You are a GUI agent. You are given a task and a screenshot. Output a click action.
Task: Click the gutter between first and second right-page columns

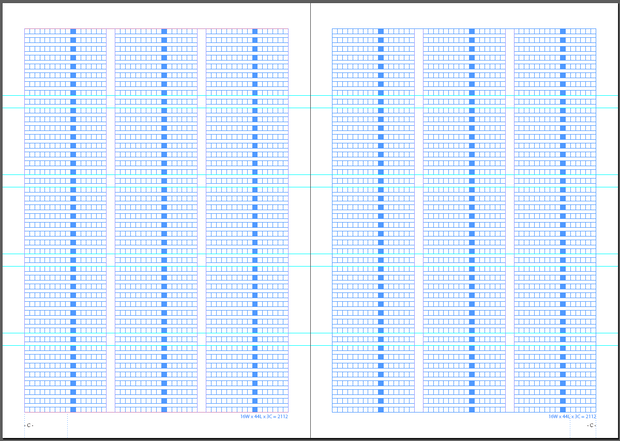(x=419, y=220)
